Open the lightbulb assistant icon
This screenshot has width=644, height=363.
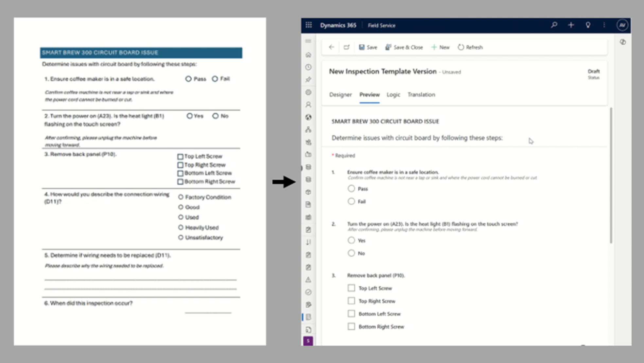click(588, 25)
